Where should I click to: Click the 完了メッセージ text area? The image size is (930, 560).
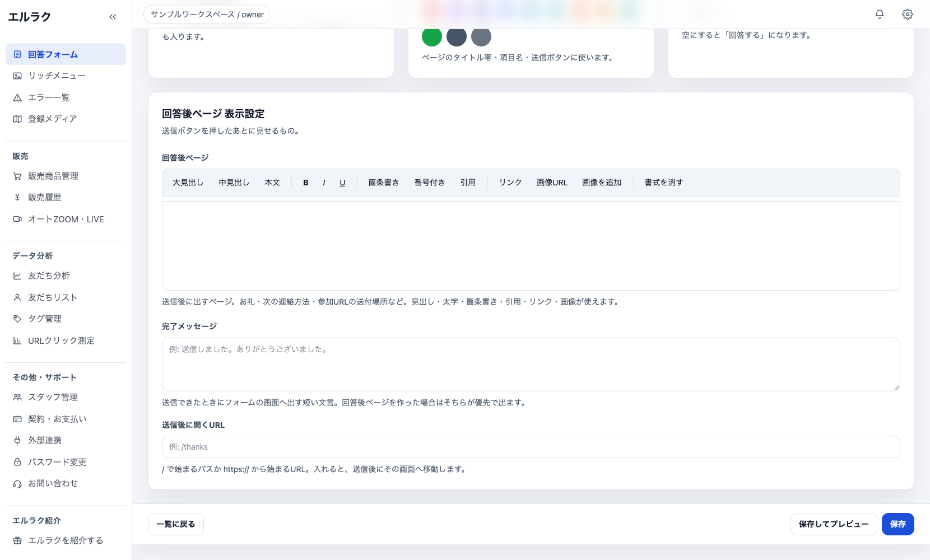click(x=531, y=364)
